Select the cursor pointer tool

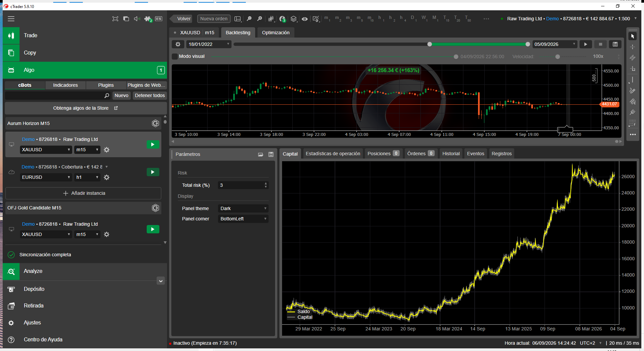[x=633, y=36]
